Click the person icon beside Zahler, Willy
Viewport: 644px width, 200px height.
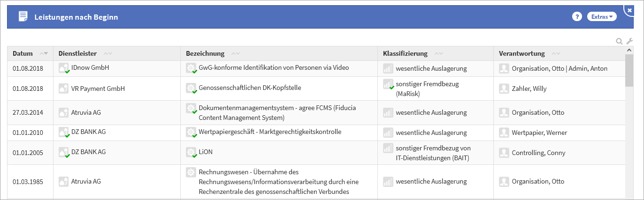pyautogui.click(x=504, y=89)
